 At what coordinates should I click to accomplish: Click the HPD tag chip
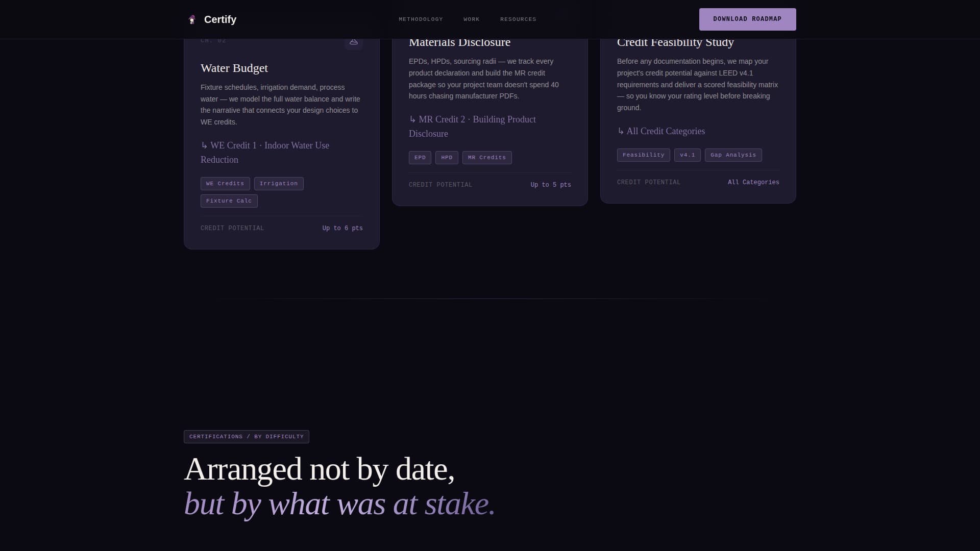447,158
